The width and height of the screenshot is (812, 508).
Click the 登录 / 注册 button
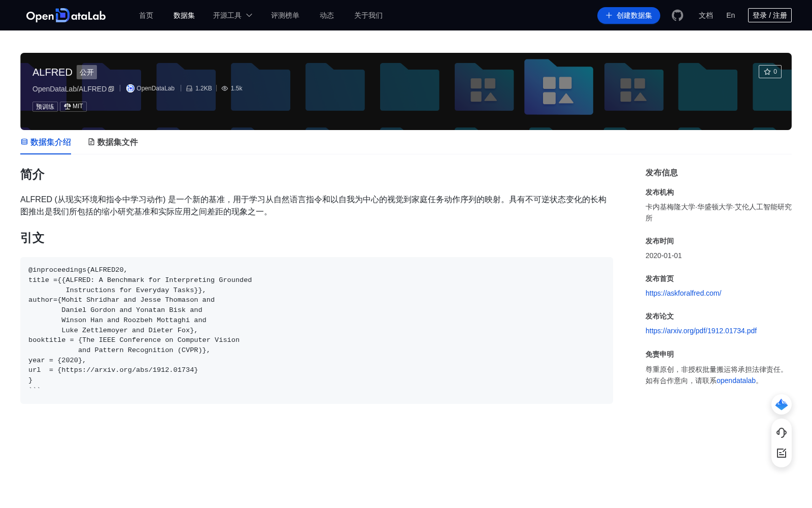(x=770, y=15)
